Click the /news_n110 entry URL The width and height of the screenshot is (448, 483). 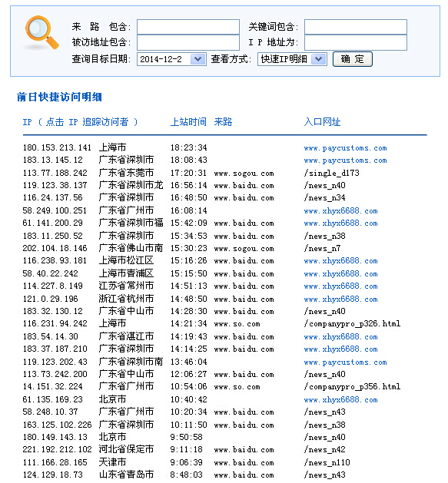click(327, 463)
